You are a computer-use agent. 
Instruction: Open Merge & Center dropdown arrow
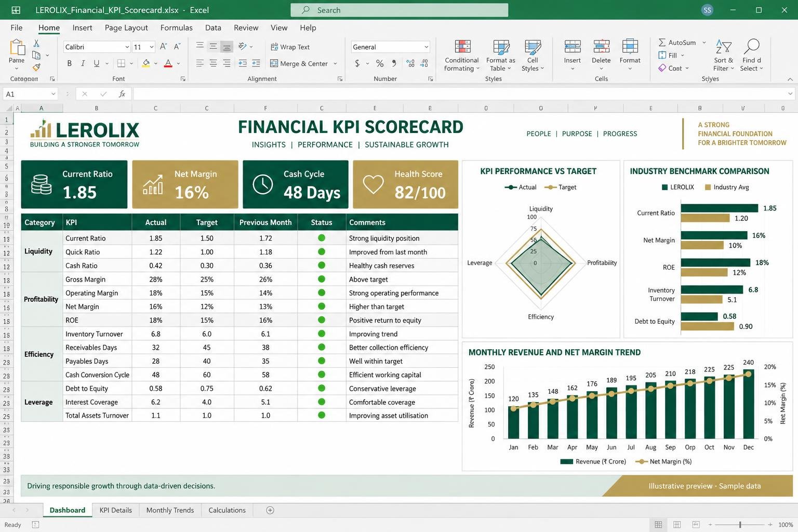pyautogui.click(x=335, y=64)
